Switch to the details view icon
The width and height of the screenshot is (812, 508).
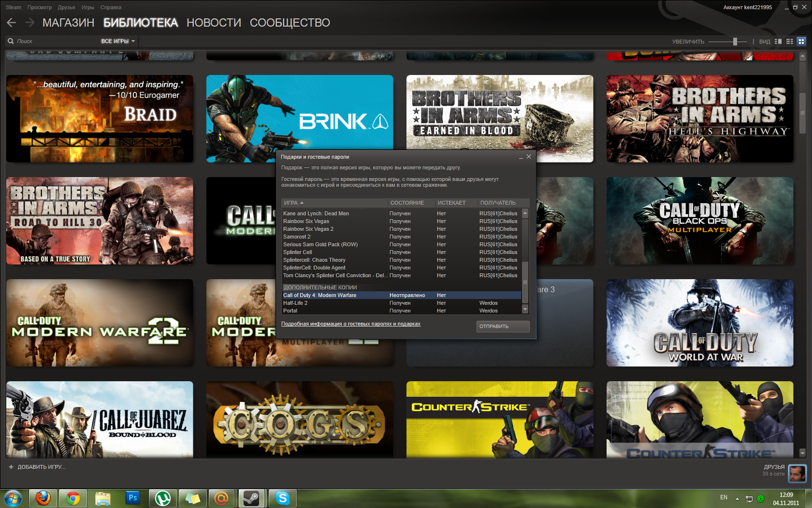point(778,42)
